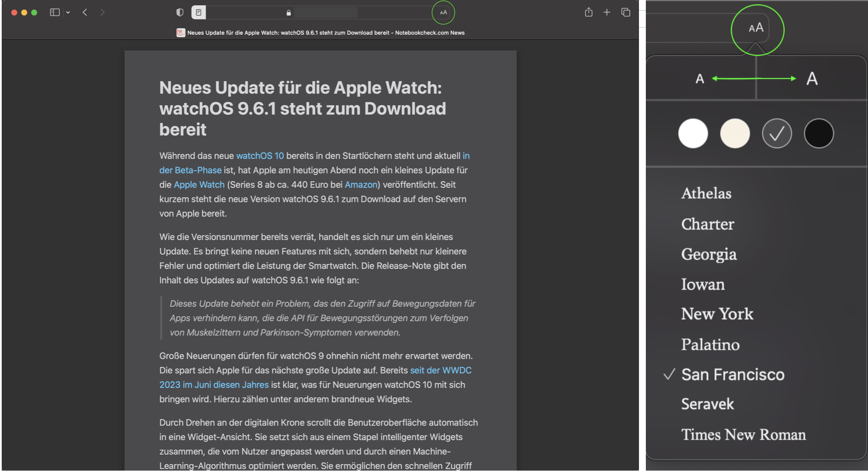
Task: Click the AA reader appearance button in toolbar
Action: (x=443, y=12)
